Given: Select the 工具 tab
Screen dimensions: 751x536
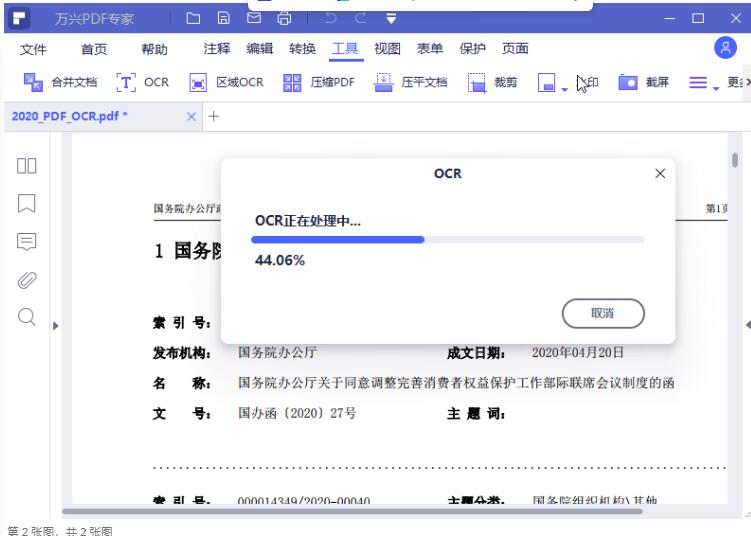Looking at the screenshot, I should click(x=345, y=48).
